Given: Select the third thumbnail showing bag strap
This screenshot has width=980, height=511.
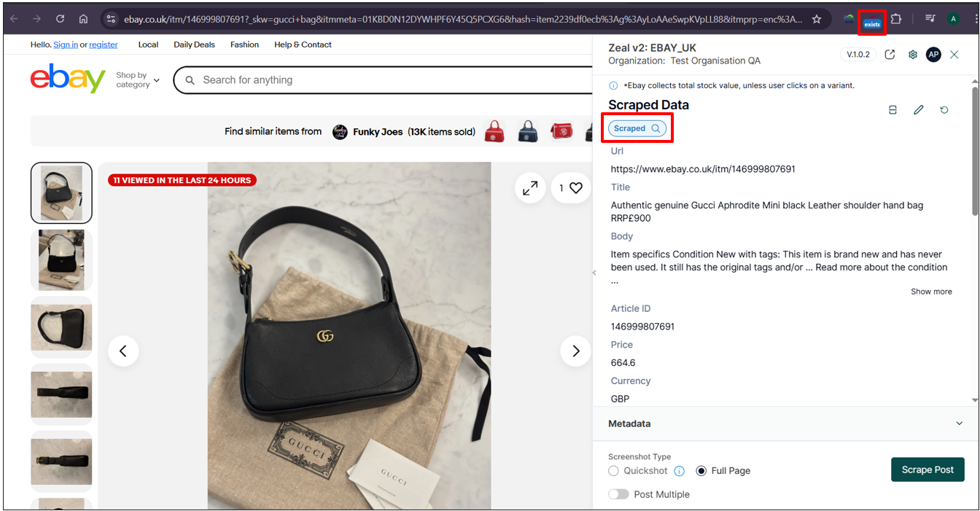Looking at the screenshot, I should coord(61,327).
